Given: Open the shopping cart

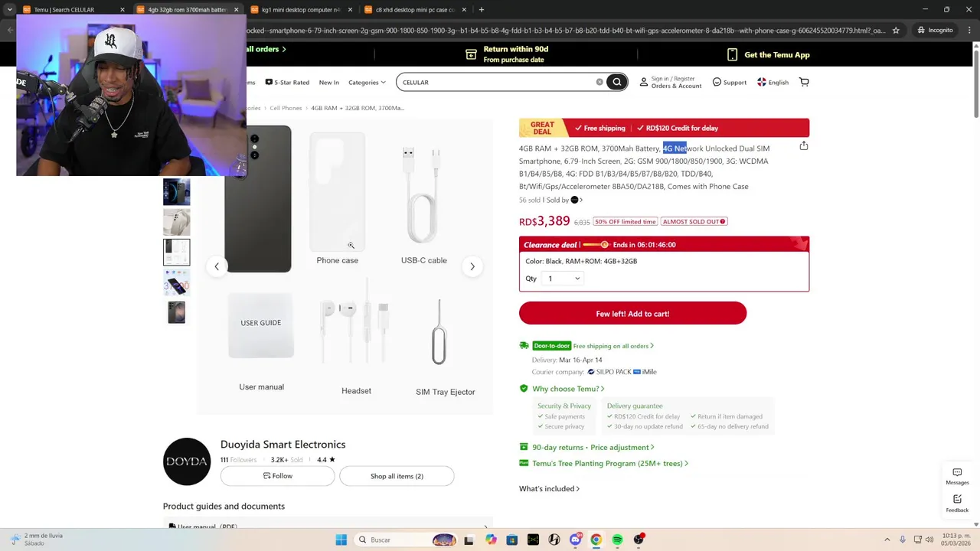Looking at the screenshot, I should coord(804,82).
